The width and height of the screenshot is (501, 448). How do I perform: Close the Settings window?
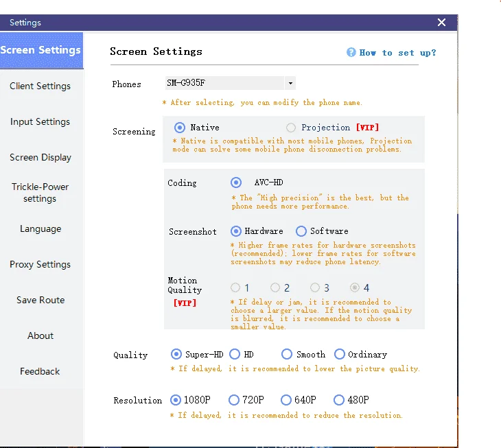[x=441, y=23]
